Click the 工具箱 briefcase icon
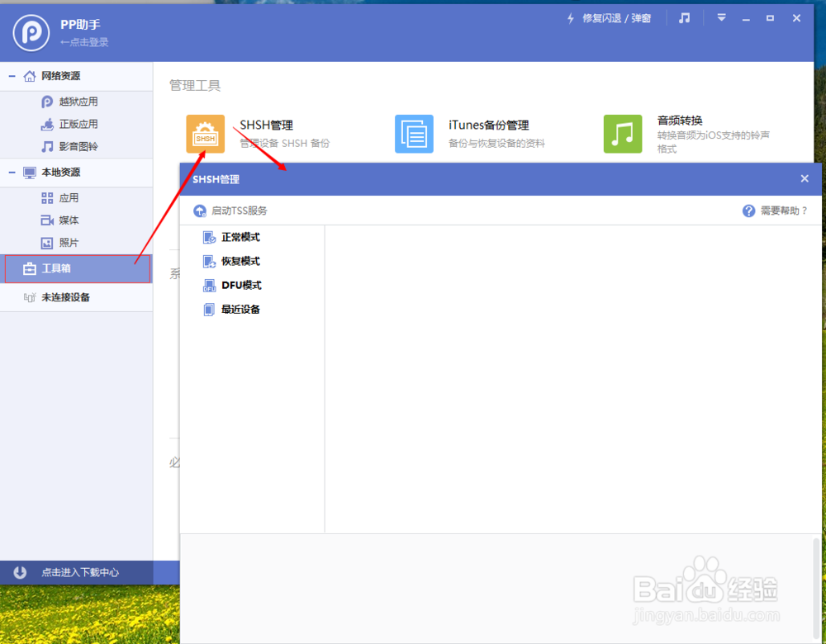Screen dimensions: 826x644 (x=30, y=268)
